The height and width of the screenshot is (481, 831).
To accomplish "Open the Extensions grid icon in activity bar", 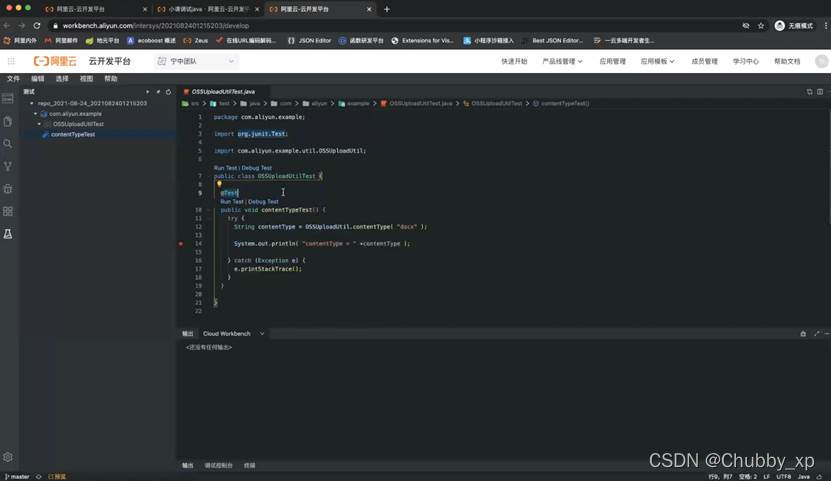I will (8, 211).
